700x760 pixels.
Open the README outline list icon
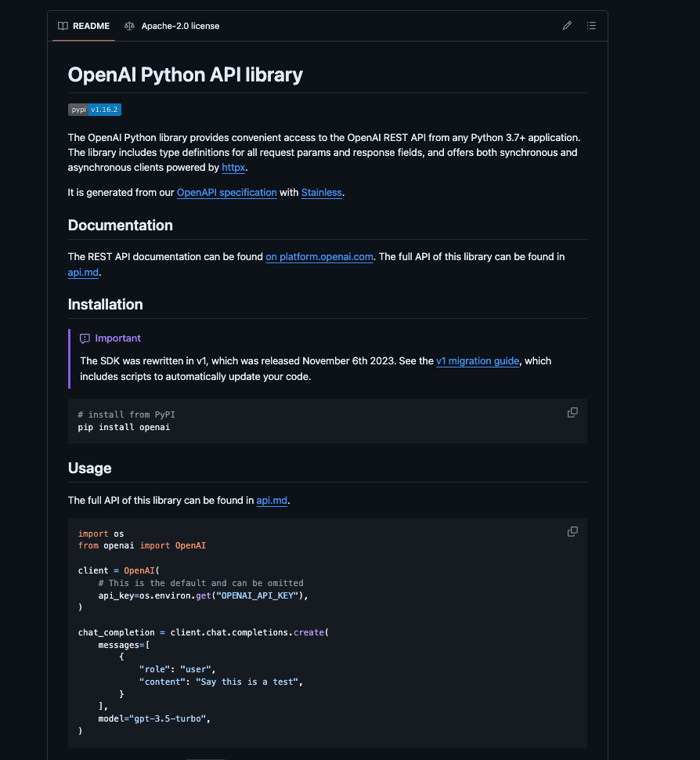click(591, 26)
